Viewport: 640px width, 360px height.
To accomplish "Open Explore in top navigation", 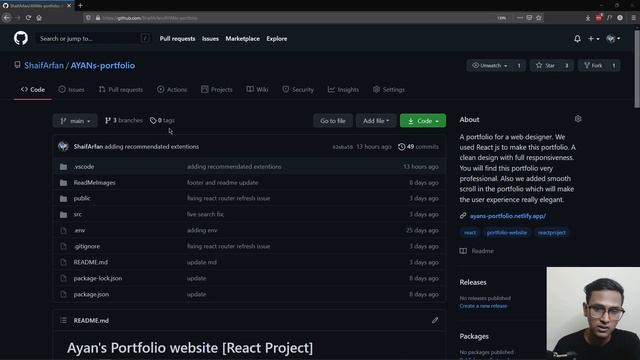I will pyautogui.click(x=277, y=39).
